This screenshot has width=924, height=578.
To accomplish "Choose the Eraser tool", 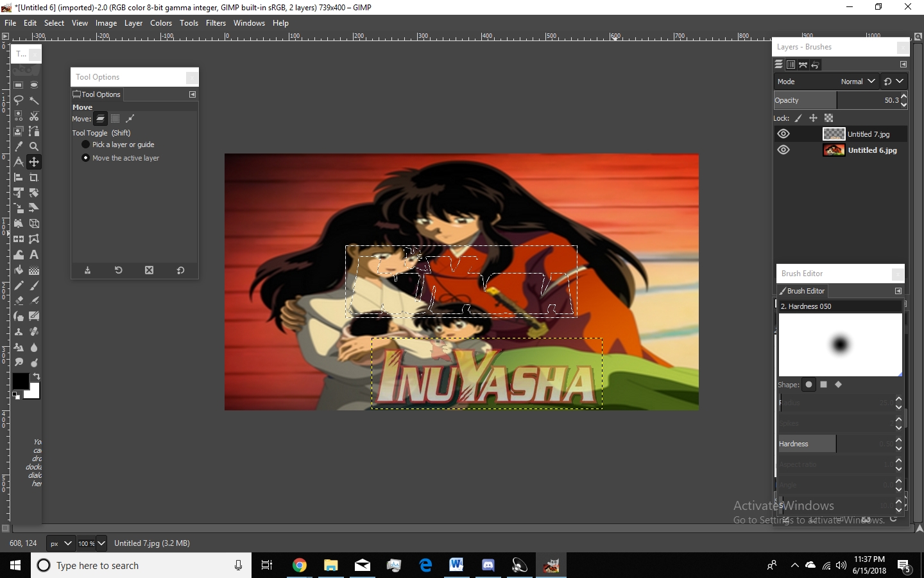I will (19, 301).
